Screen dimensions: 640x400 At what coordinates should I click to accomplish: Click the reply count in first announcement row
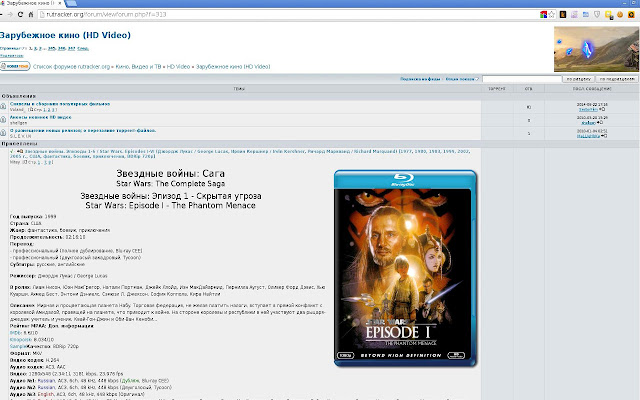point(529,107)
